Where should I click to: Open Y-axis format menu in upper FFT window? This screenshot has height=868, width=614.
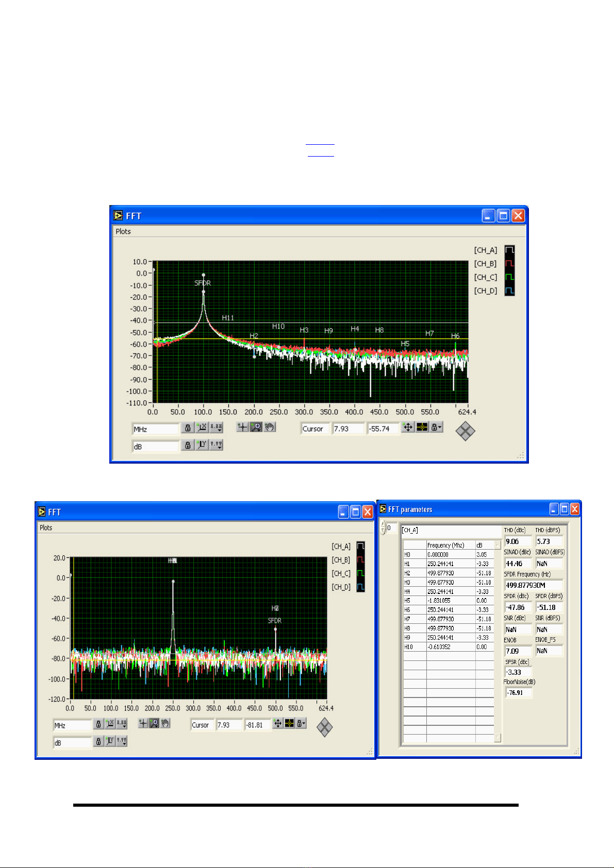217,445
